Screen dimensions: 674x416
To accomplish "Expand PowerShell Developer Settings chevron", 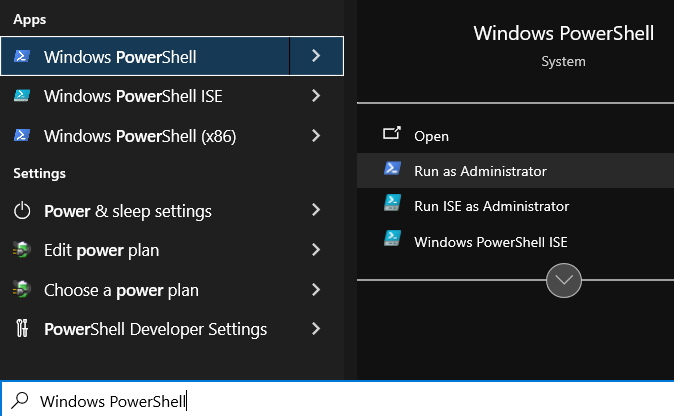I will 316,329.
